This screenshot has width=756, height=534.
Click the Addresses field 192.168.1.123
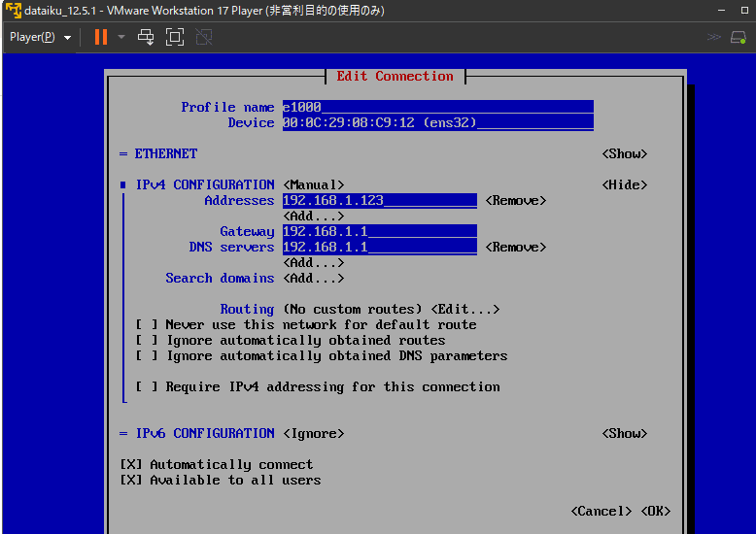(379, 200)
